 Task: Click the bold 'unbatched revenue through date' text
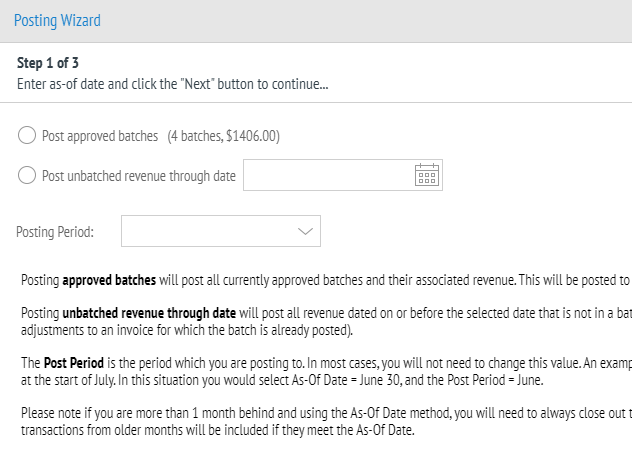tap(149, 313)
